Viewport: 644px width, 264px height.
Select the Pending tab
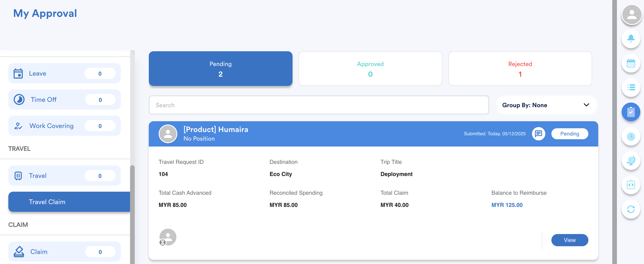(x=220, y=69)
